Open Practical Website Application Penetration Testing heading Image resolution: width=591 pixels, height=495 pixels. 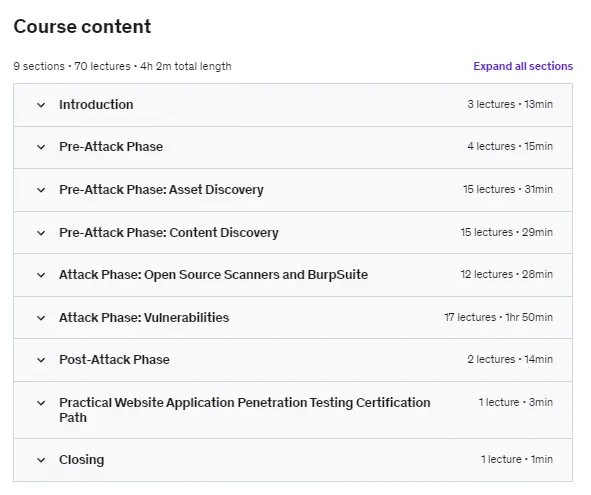(x=245, y=410)
